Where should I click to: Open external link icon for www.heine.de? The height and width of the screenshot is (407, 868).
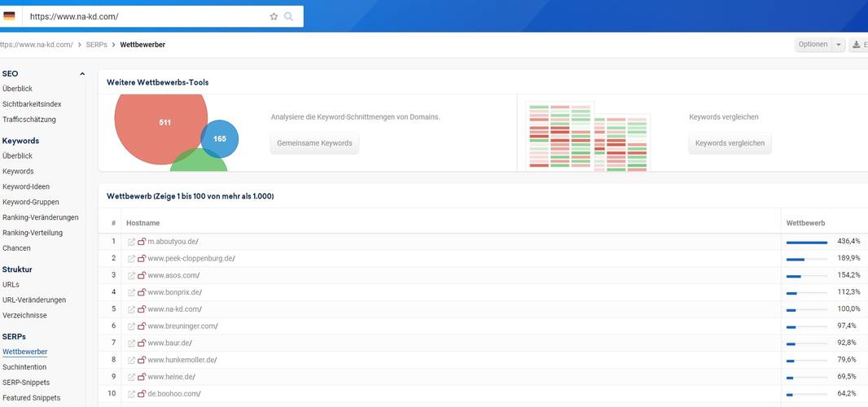131,377
